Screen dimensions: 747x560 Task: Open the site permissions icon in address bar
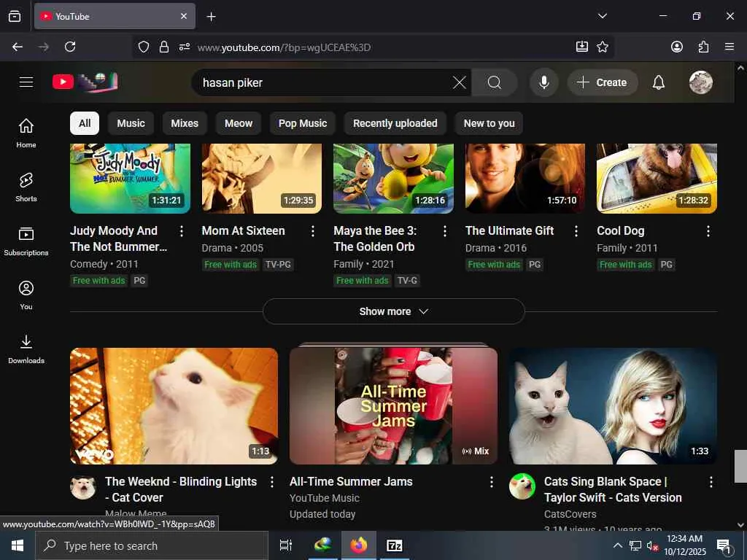(185, 47)
